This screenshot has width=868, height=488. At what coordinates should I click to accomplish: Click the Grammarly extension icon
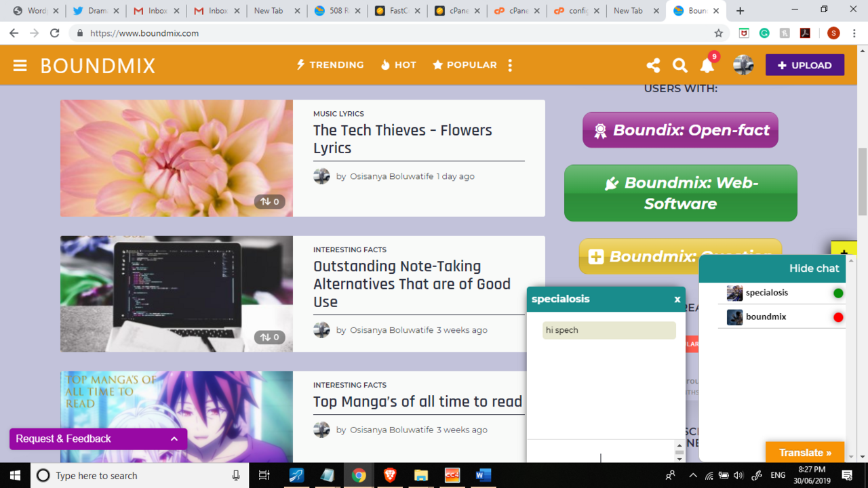coord(764,33)
